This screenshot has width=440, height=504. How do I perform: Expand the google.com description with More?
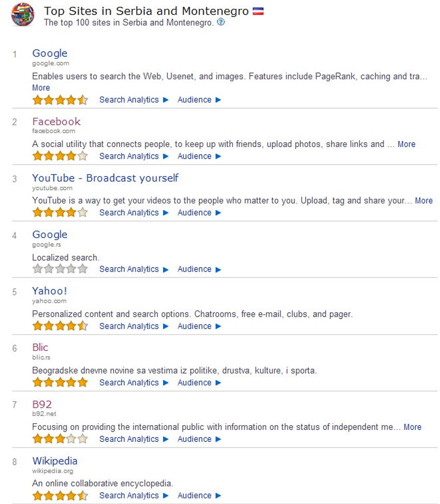41,88
